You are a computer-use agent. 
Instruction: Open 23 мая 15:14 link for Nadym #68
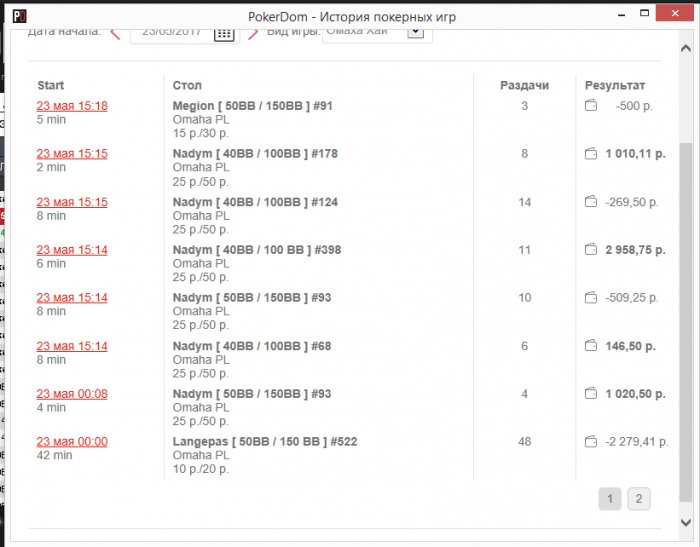pyautogui.click(x=72, y=346)
